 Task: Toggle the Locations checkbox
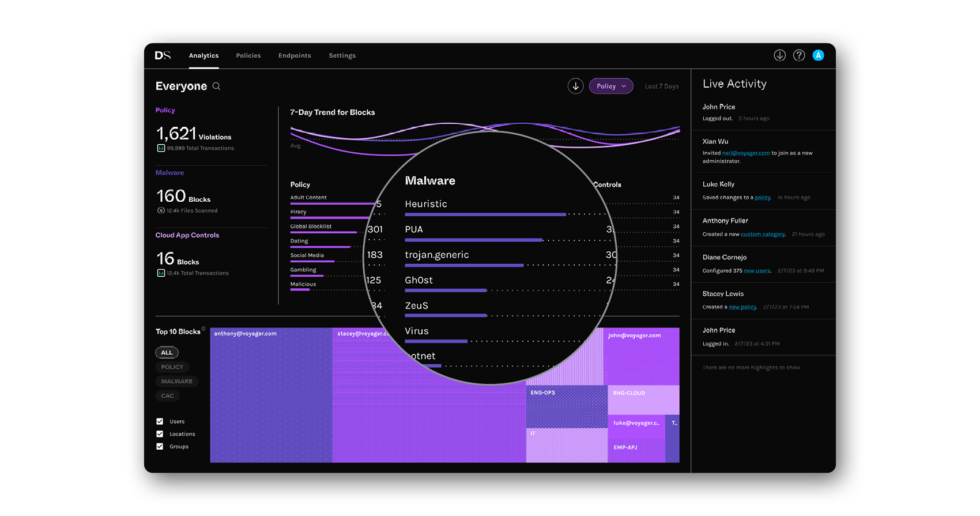(160, 434)
